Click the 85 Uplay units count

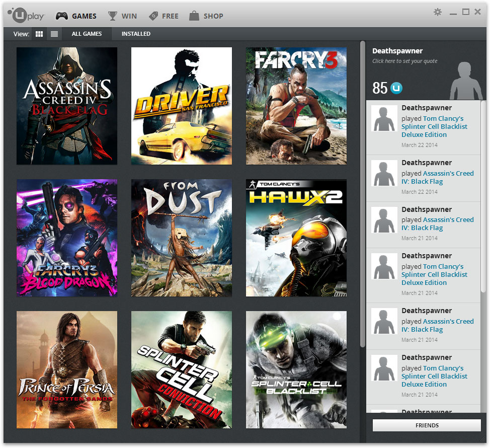[380, 88]
